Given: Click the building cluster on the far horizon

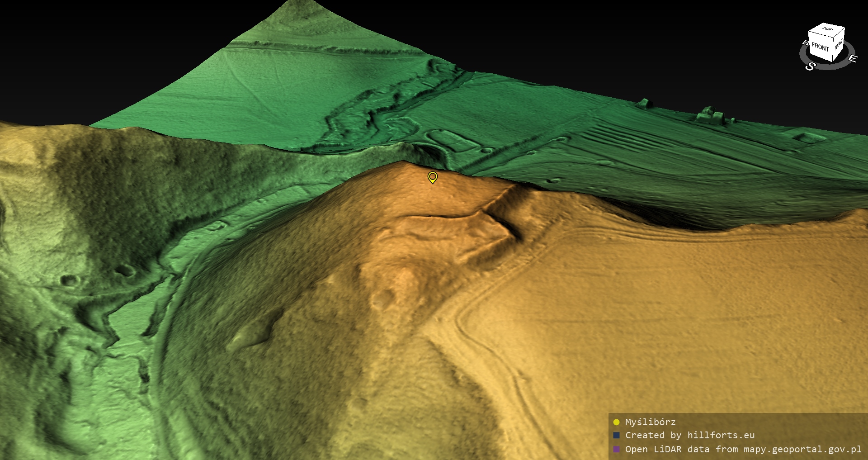Looking at the screenshot, I should pos(711,115).
